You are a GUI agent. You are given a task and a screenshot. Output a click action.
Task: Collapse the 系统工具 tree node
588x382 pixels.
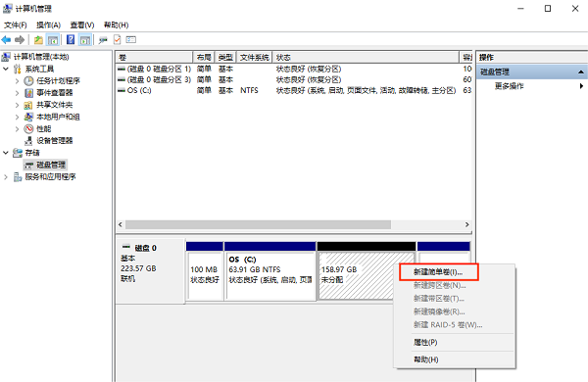tap(6, 69)
